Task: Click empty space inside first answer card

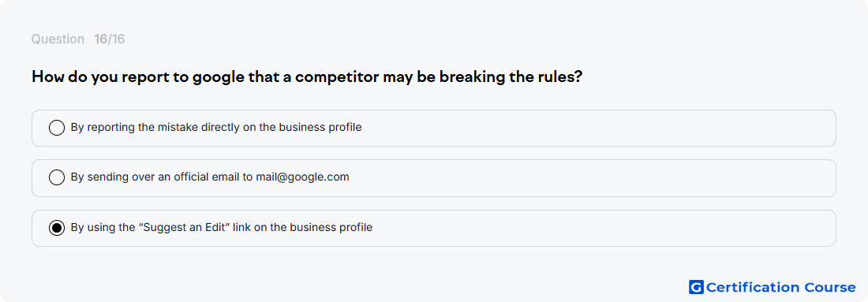Action: (x=598, y=128)
